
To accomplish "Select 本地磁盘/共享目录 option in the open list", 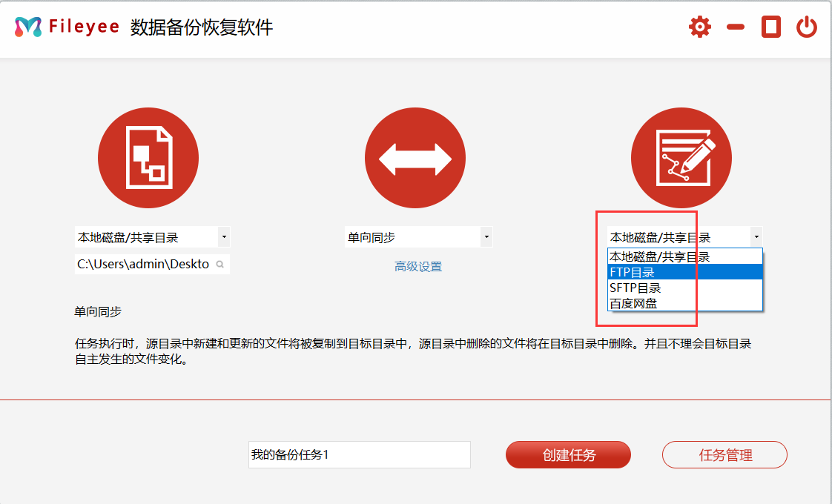I will [x=684, y=256].
